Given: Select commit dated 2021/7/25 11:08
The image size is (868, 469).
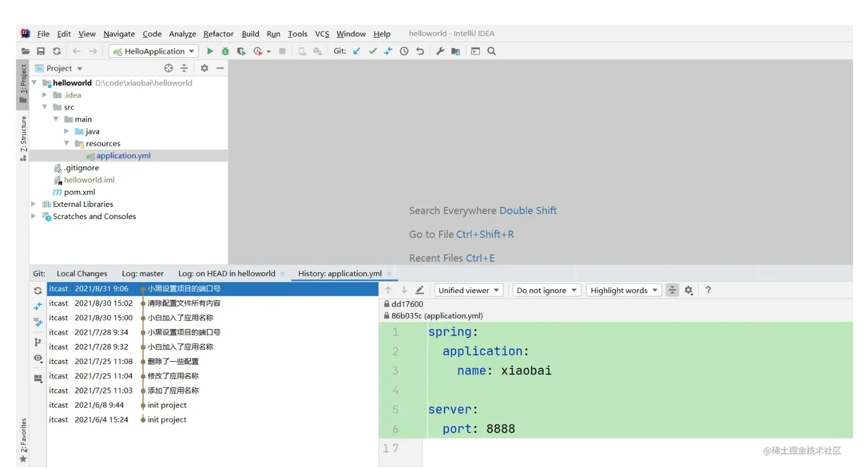Looking at the screenshot, I should [x=213, y=361].
